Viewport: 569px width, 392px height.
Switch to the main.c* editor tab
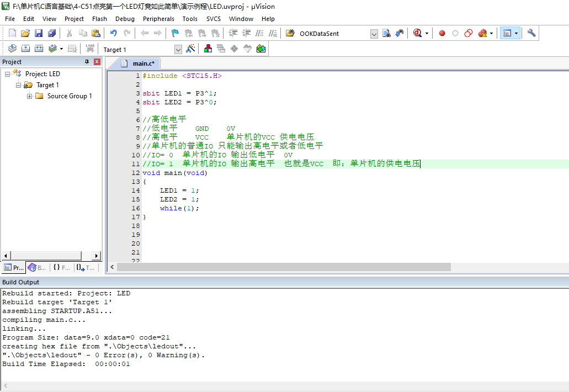[143, 63]
